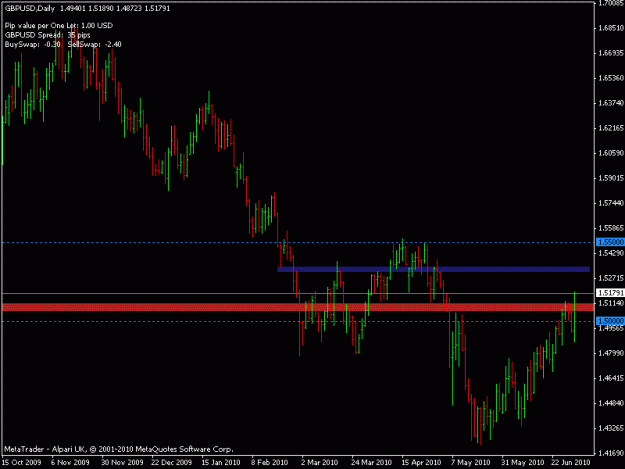Select the 1.55000 price level label
The height and width of the screenshot is (469, 625).
[x=610, y=242]
